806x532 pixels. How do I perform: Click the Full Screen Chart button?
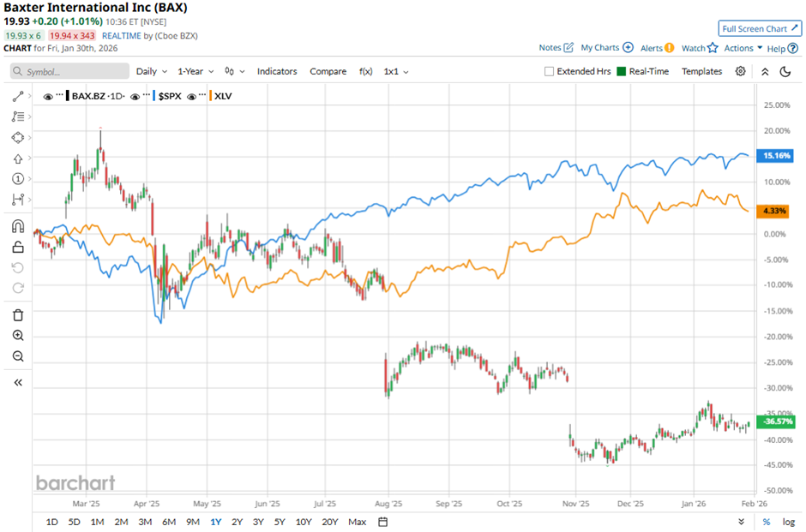760,28
